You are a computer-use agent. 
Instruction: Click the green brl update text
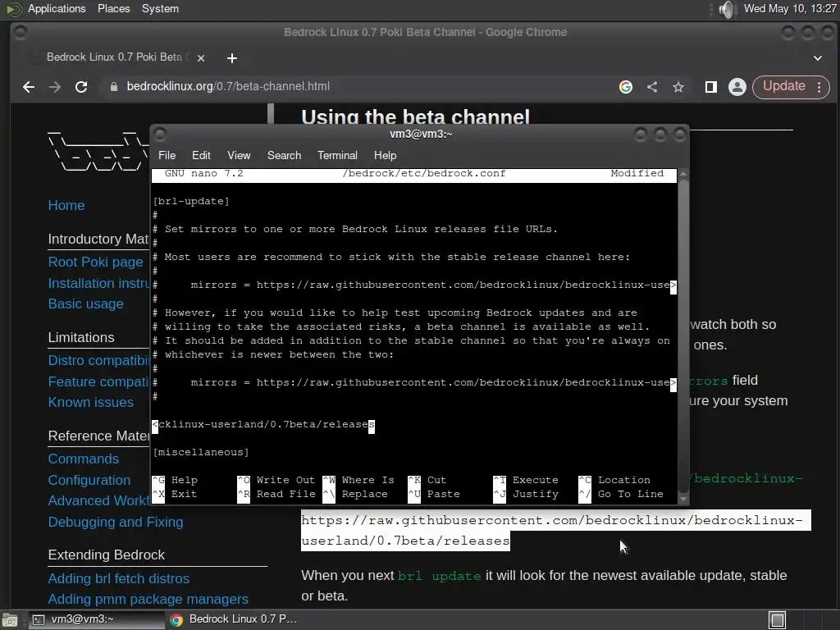440,576
